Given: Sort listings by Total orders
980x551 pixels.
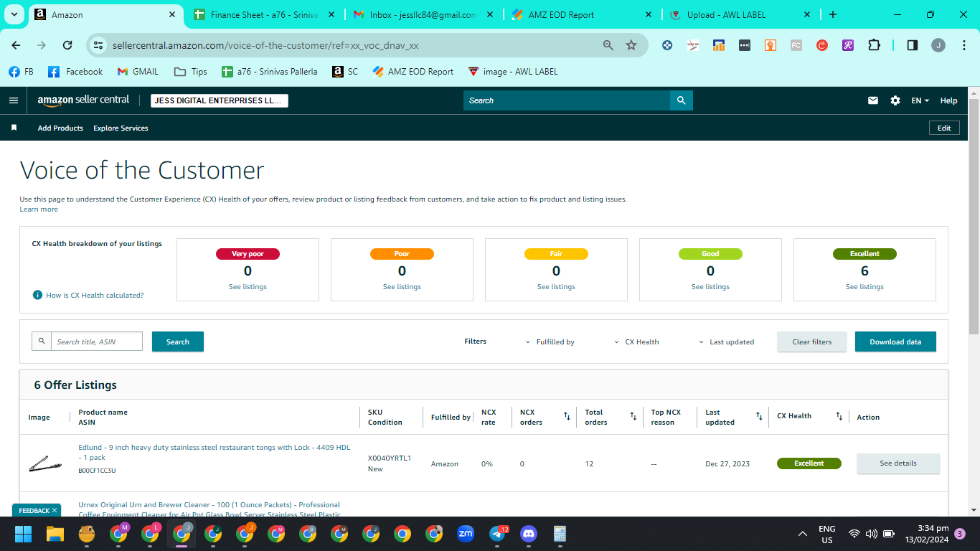Looking at the screenshot, I should pyautogui.click(x=633, y=416).
